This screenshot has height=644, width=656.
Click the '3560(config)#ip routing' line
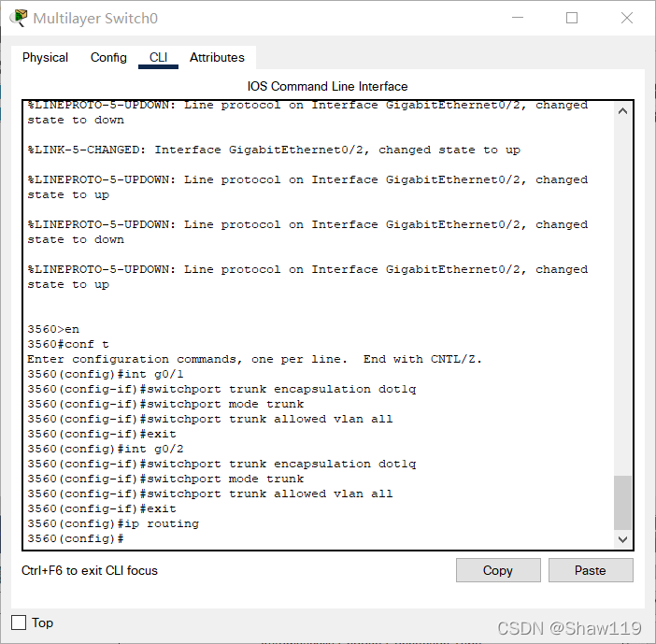(113, 523)
